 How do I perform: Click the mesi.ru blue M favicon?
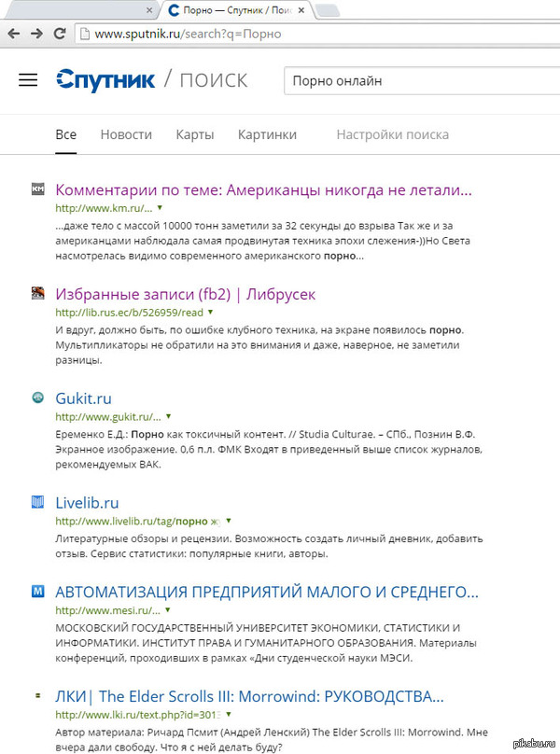37,591
